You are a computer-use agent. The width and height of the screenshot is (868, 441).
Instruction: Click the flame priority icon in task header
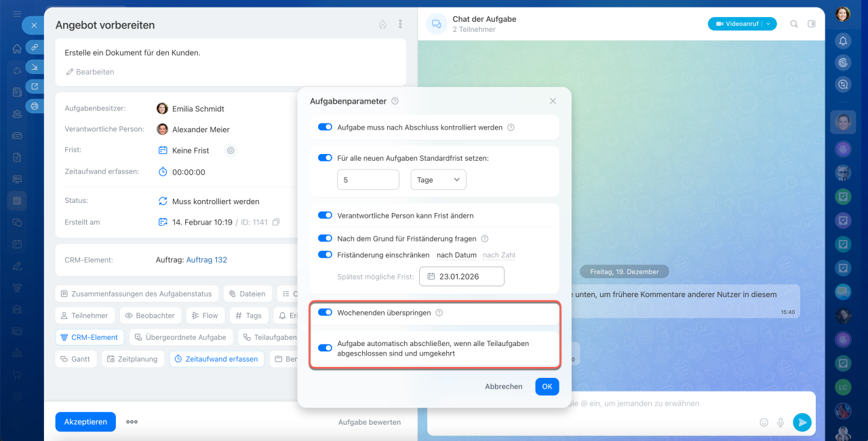pyautogui.click(x=382, y=24)
